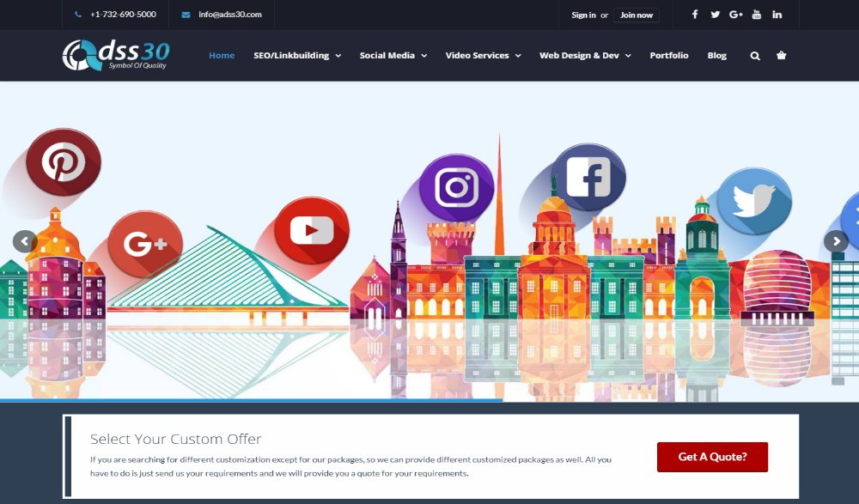This screenshot has width=859, height=504.
Task: Expand the SEO/Linkbuilding dropdown arrow
Action: tap(338, 56)
